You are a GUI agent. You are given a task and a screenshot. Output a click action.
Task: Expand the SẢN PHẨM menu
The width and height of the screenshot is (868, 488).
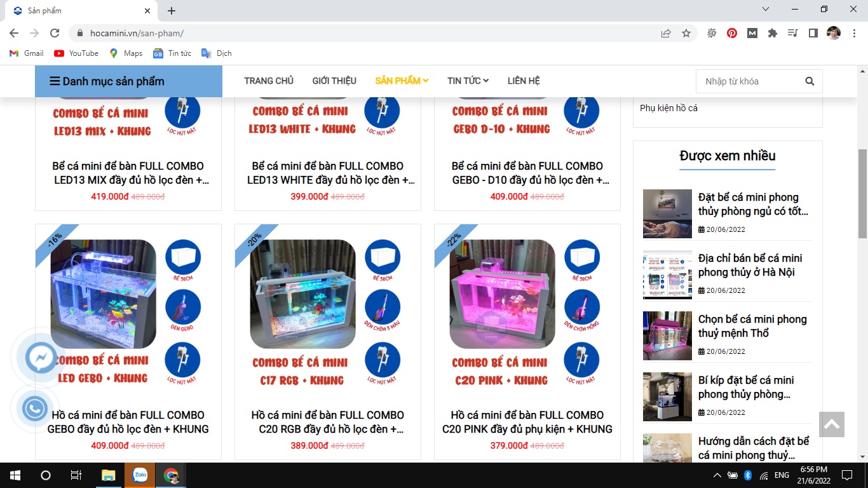click(402, 81)
